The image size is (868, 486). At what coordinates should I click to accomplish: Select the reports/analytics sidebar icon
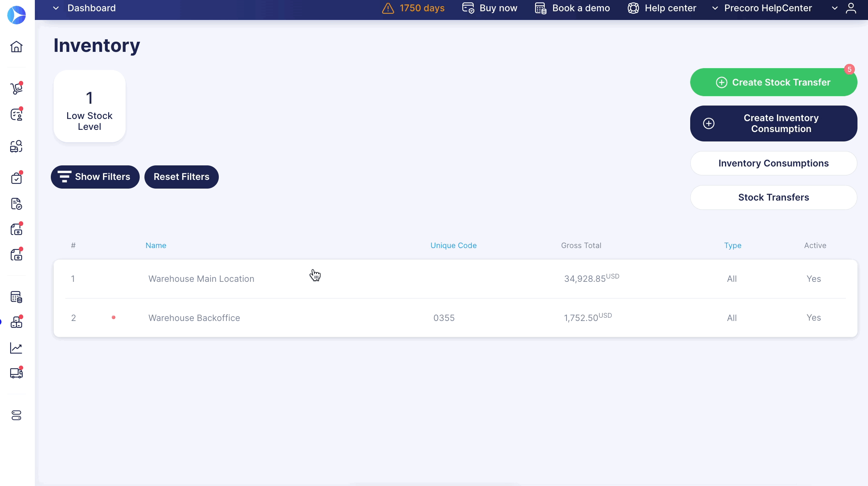16,348
